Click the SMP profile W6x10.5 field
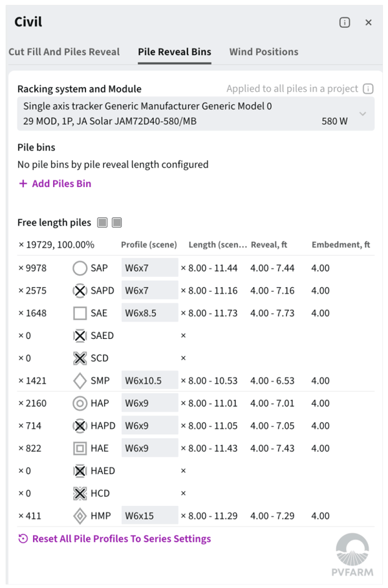The image size is (388, 588). pyautogui.click(x=149, y=381)
